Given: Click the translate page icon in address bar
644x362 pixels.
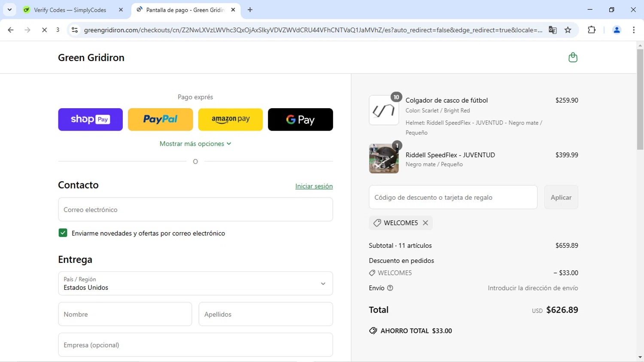Looking at the screenshot, I should 553,30.
